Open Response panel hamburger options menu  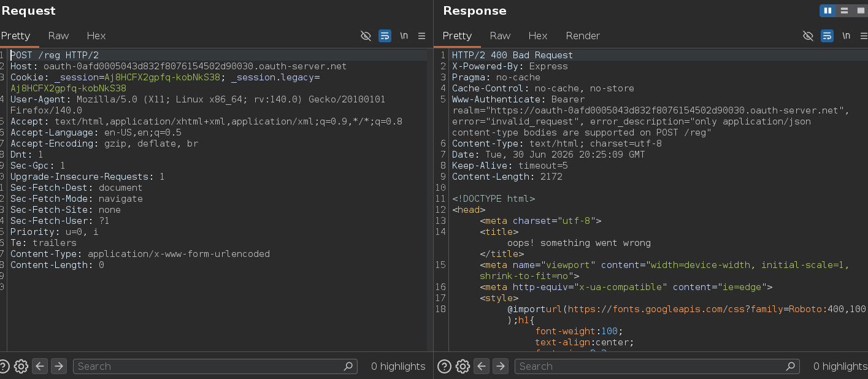(x=864, y=36)
